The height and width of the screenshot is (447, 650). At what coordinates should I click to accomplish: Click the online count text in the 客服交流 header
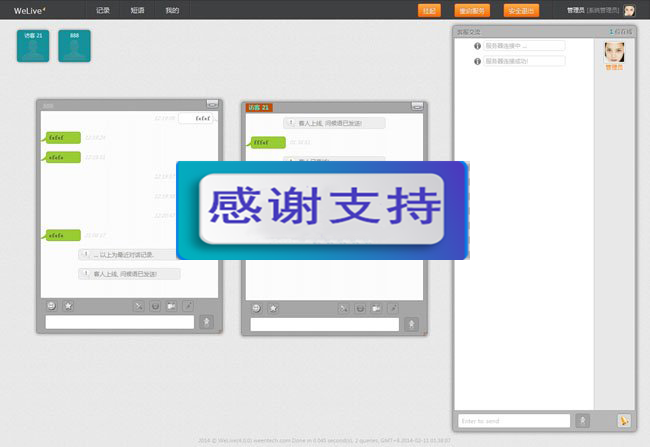coord(621,32)
